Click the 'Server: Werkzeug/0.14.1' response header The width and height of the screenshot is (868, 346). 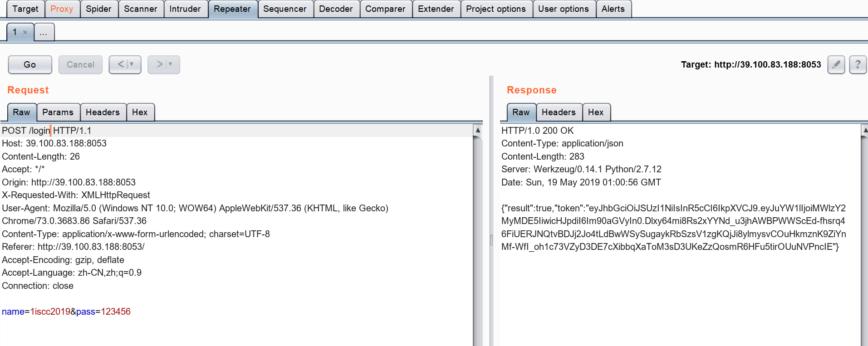[582, 169]
